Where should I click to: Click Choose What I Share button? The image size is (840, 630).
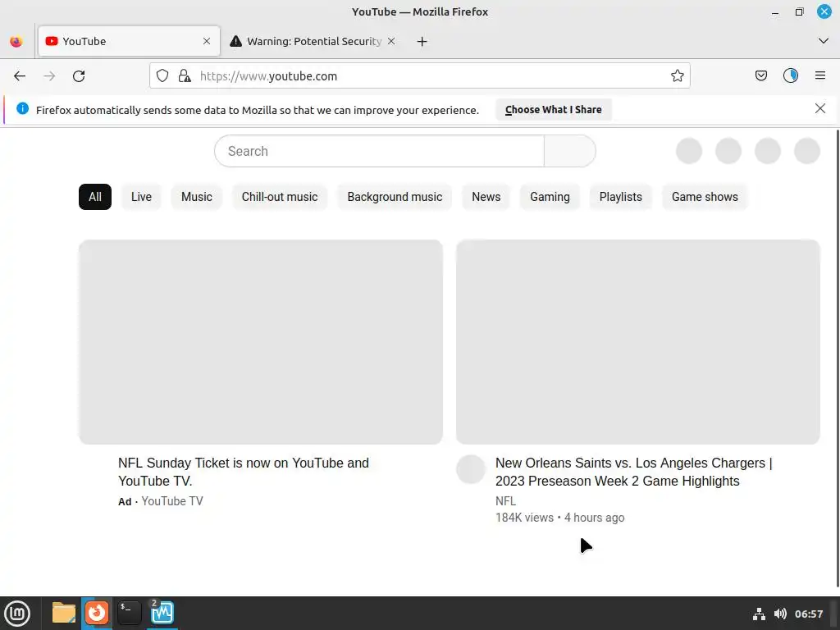(x=554, y=110)
